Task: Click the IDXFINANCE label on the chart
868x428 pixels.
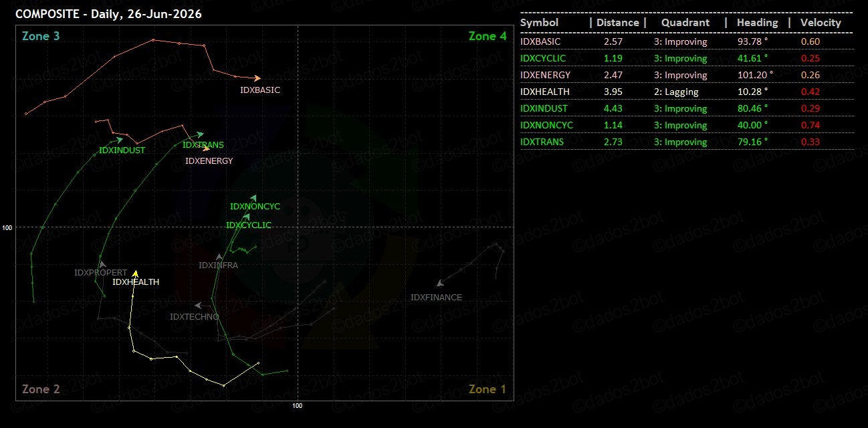Action: pos(436,298)
